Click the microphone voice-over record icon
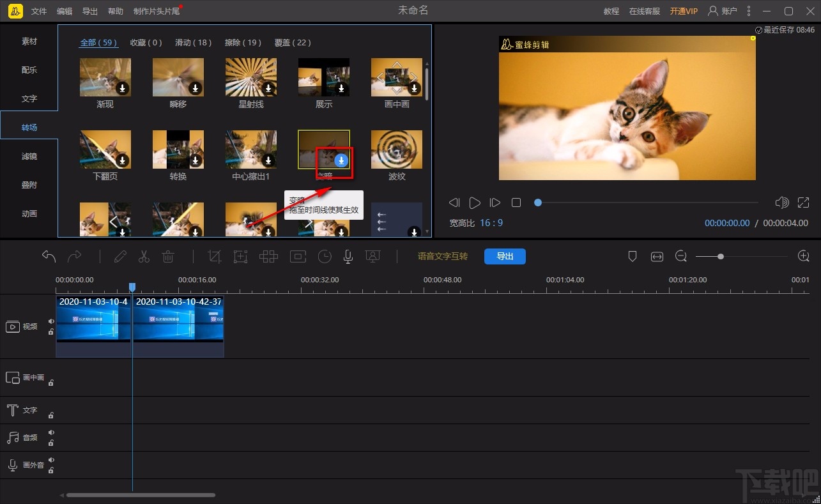The height and width of the screenshot is (504, 821). coord(348,256)
